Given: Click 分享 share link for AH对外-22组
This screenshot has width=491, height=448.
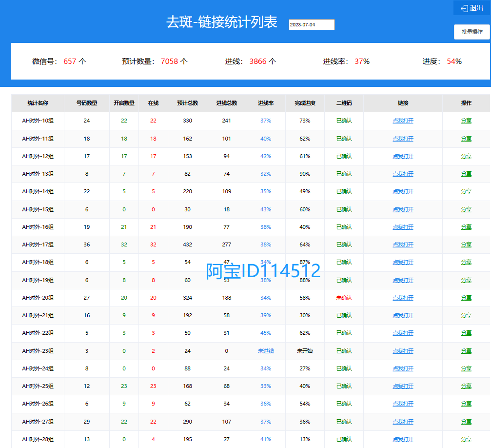Looking at the screenshot, I should coord(466,333).
